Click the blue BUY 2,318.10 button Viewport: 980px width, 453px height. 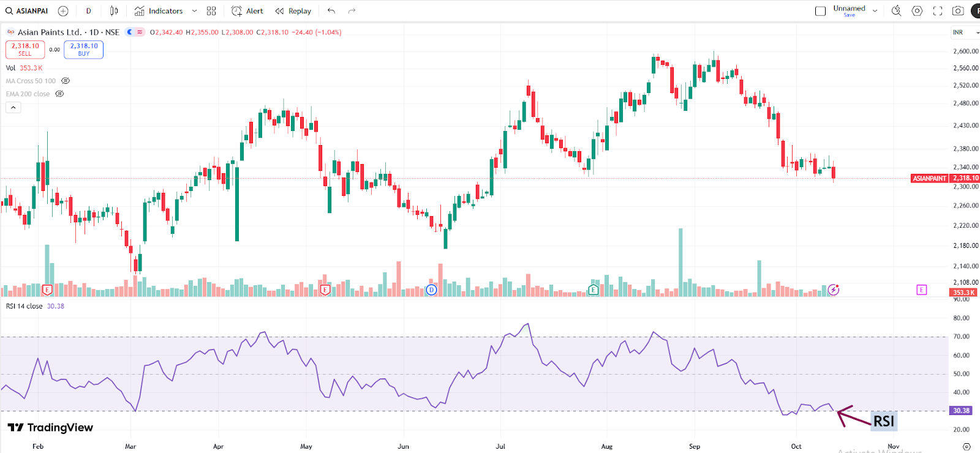pyautogui.click(x=84, y=50)
